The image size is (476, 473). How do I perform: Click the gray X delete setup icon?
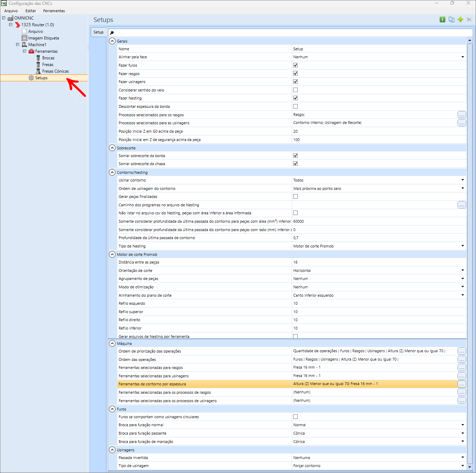click(x=469, y=20)
